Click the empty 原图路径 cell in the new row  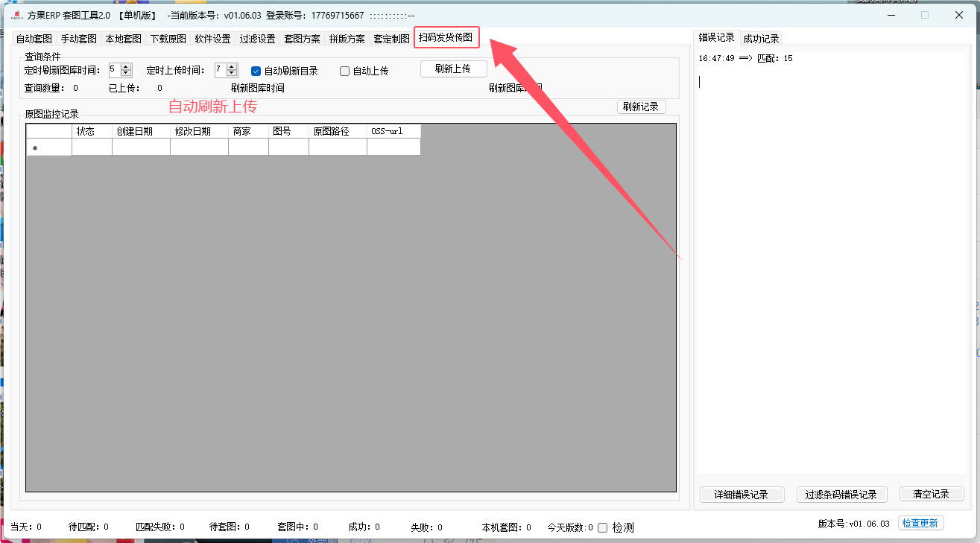pyautogui.click(x=338, y=147)
